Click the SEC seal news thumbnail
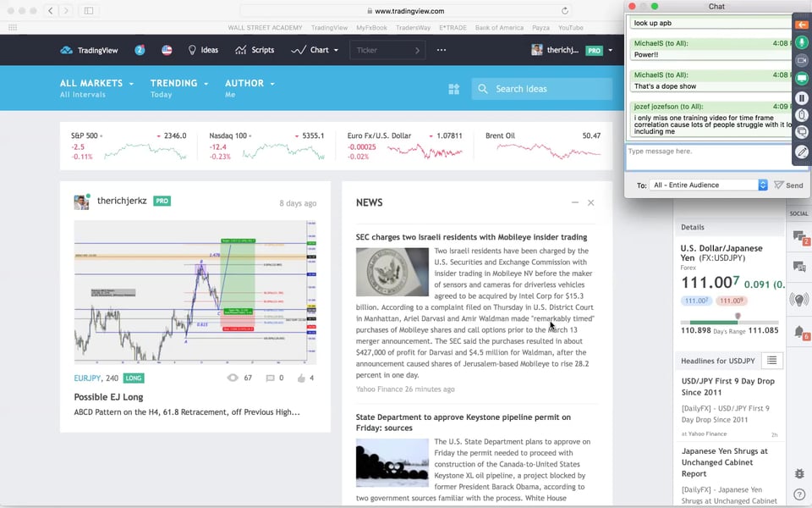The height and width of the screenshot is (508, 812). click(392, 272)
